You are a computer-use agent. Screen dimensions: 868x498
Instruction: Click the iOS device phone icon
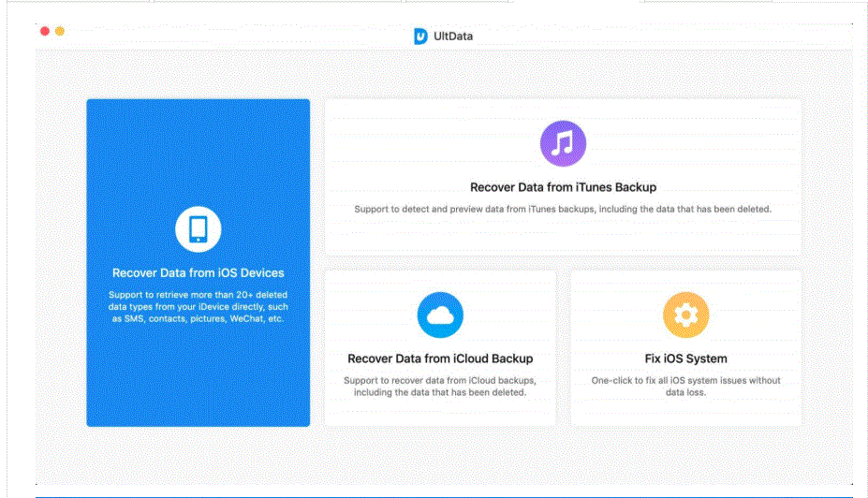pos(199,229)
